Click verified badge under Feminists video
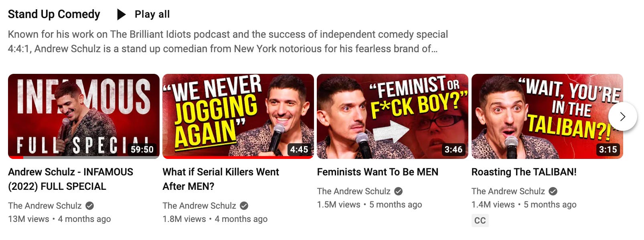This screenshot has width=644, height=240. 399,191
